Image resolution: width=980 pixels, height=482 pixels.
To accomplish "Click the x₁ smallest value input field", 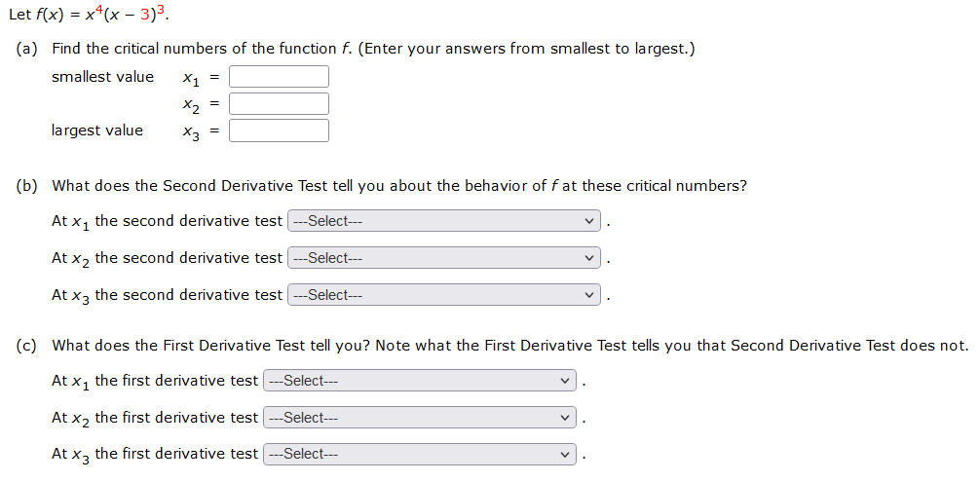I will (x=279, y=77).
